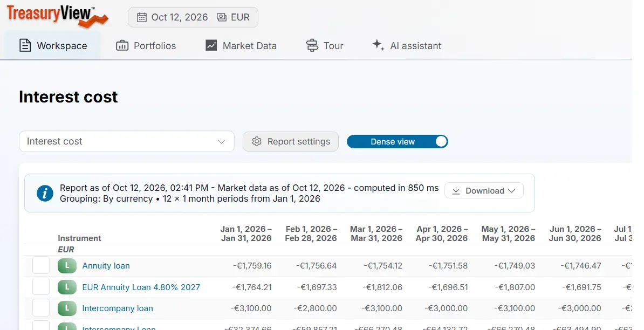Click the -€1,691.75 cell
644x330 pixels.
tap(581, 287)
